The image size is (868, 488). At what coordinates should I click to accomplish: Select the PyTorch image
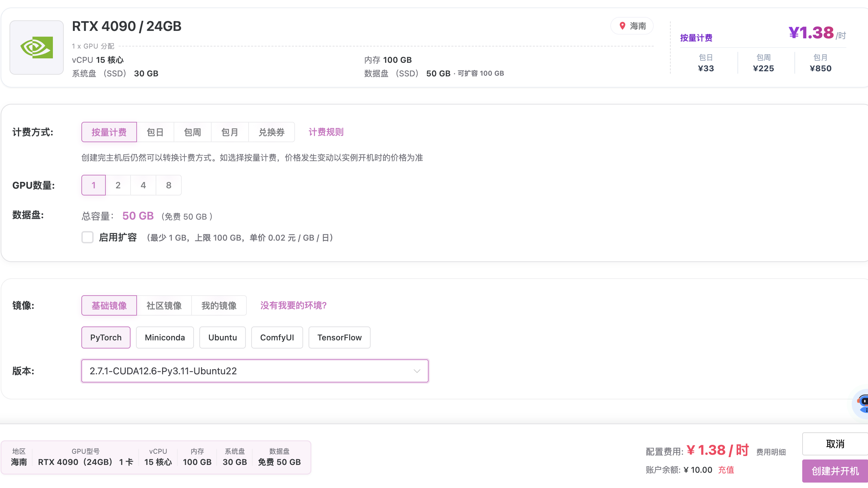click(x=106, y=337)
